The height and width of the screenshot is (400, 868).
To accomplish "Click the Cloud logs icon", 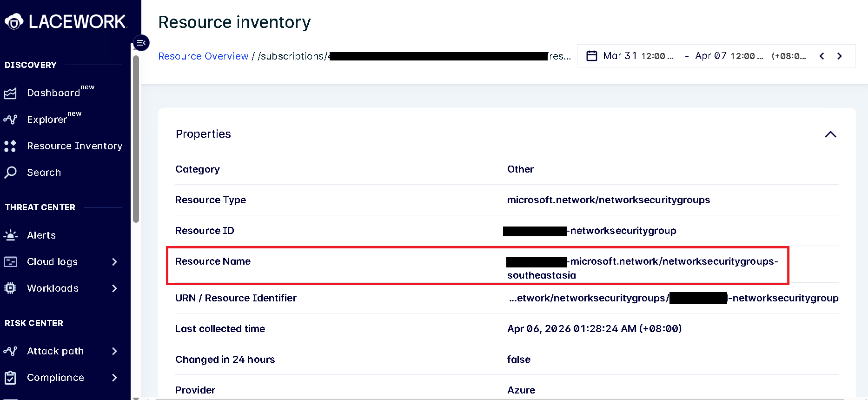I will [10, 262].
